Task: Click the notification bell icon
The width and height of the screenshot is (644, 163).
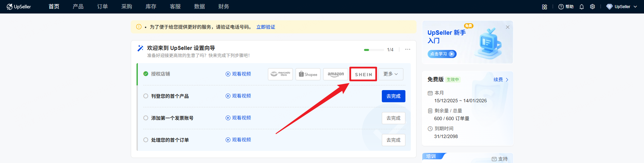Action: coord(581,7)
